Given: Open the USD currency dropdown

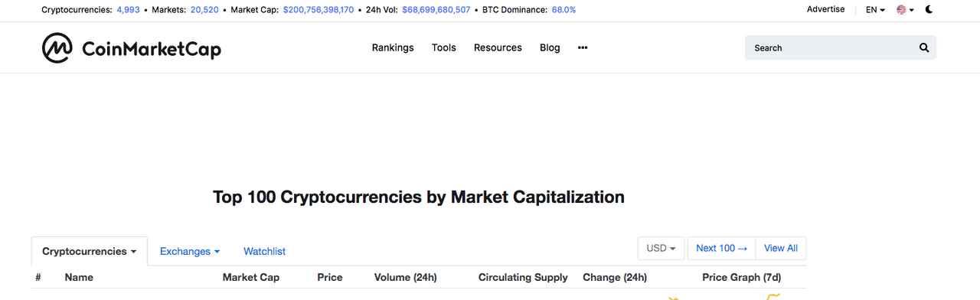Looking at the screenshot, I should click(661, 248).
